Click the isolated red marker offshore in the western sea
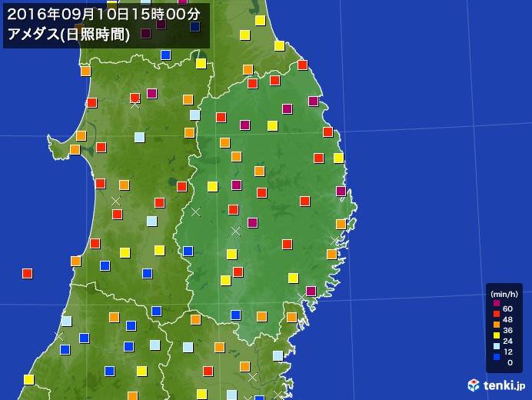 pyautogui.click(x=27, y=273)
